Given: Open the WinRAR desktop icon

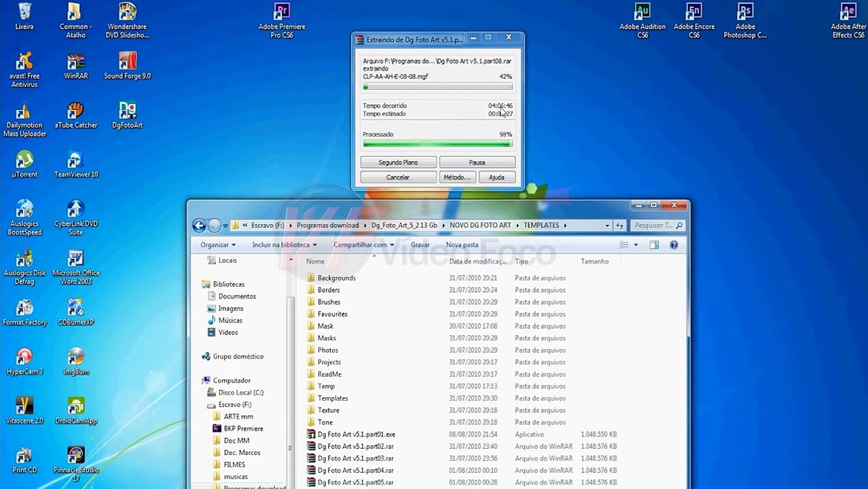Looking at the screenshot, I should tap(75, 66).
